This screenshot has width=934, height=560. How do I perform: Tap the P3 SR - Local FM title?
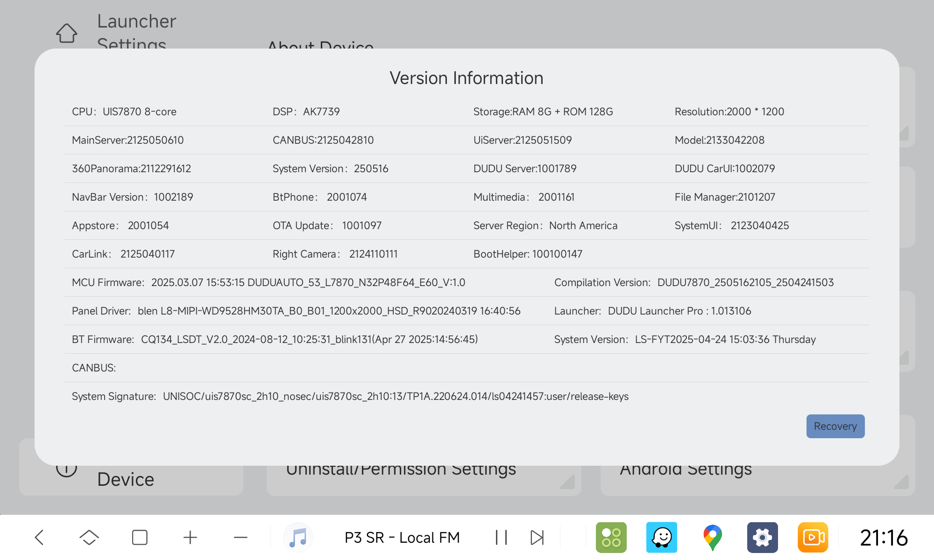pyautogui.click(x=402, y=537)
